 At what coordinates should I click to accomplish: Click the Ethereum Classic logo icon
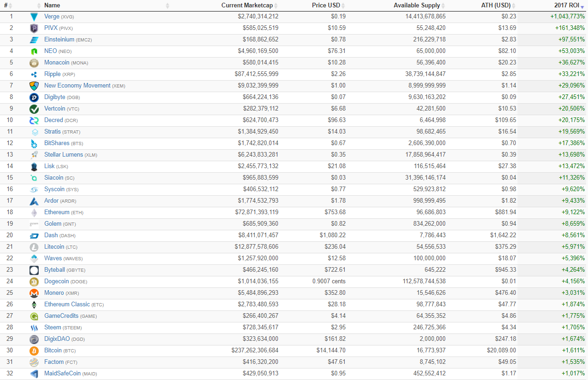[34, 304]
